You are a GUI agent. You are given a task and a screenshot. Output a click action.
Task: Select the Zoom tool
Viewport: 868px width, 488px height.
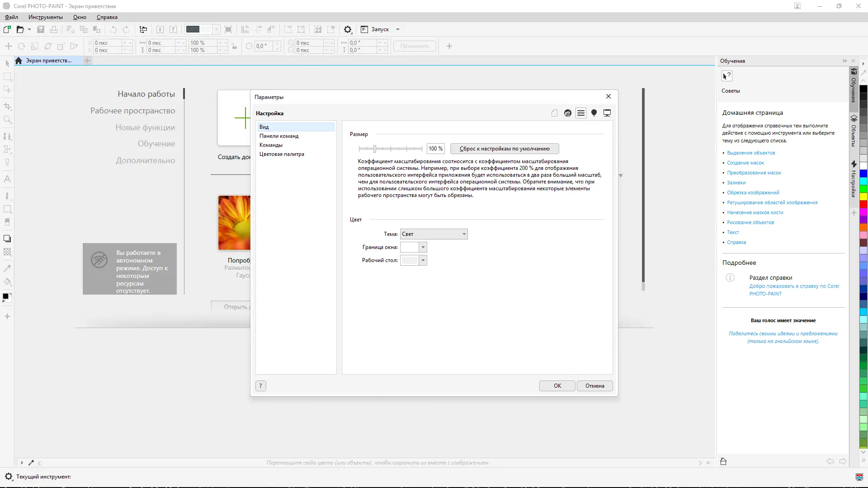7,120
